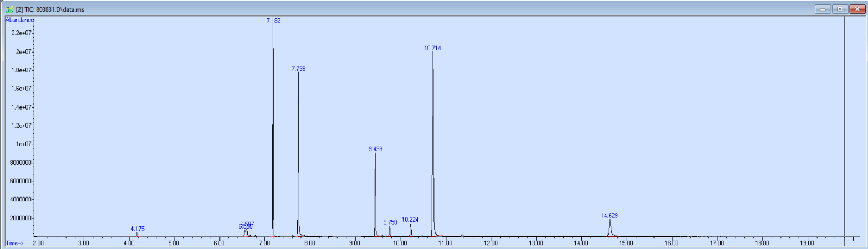The width and height of the screenshot is (868, 249).
Task: Click the 2e+07 abundance tick value
Action: point(25,51)
